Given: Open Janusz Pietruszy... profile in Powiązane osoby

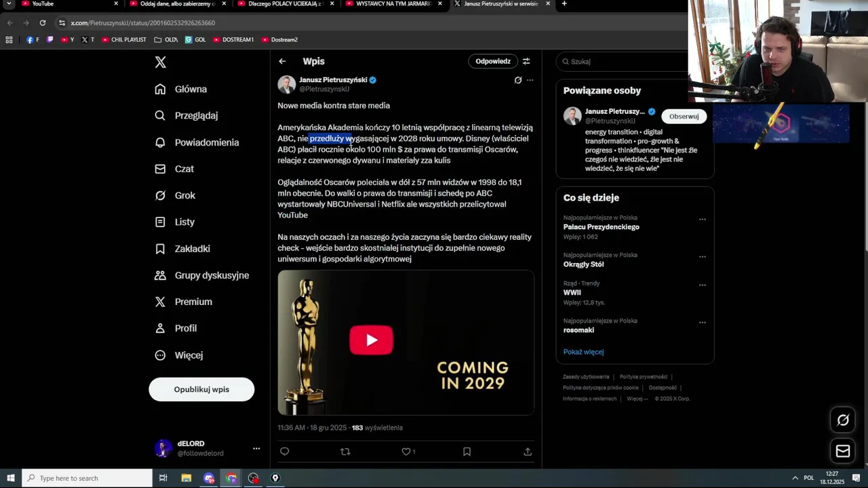Looking at the screenshot, I should tap(614, 112).
